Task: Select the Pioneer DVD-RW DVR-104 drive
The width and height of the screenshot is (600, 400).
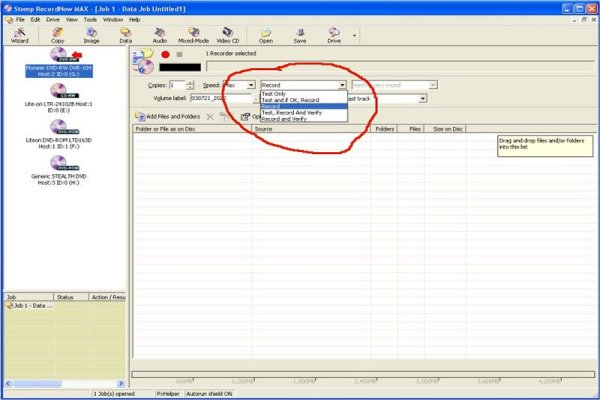Action: point(59,62)
